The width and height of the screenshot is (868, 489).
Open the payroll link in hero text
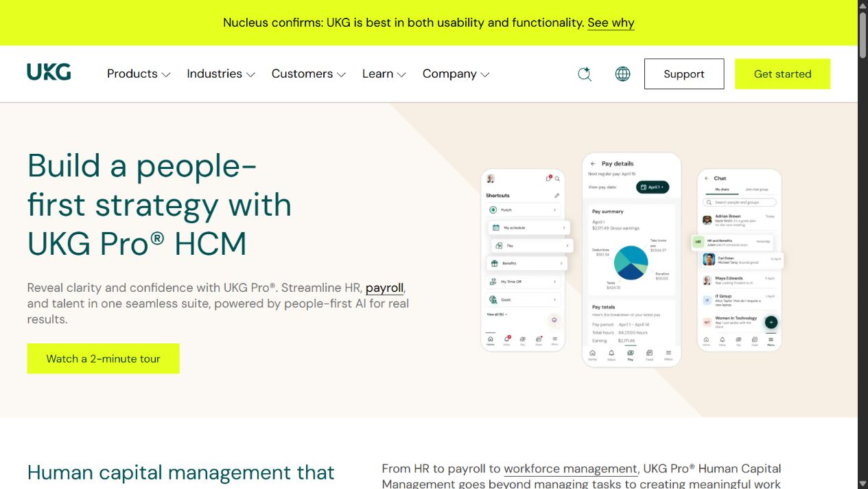[x=385, y=288]
